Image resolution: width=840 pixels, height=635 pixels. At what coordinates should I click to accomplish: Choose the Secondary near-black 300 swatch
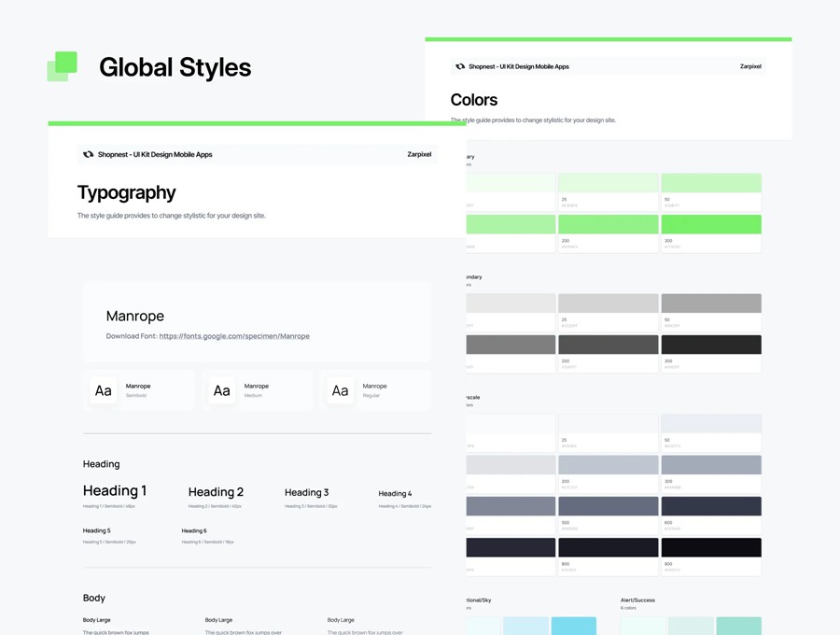pyautogui.click(x=710, y=345)
